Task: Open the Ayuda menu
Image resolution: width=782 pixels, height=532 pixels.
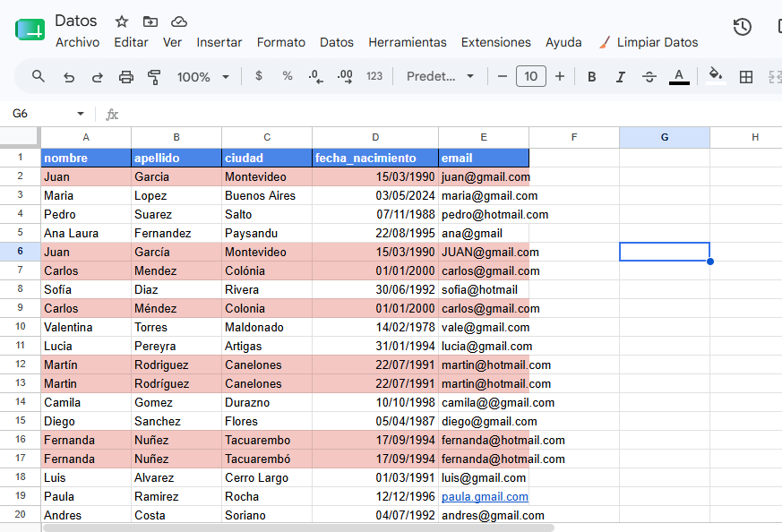Action: [563, 42]
